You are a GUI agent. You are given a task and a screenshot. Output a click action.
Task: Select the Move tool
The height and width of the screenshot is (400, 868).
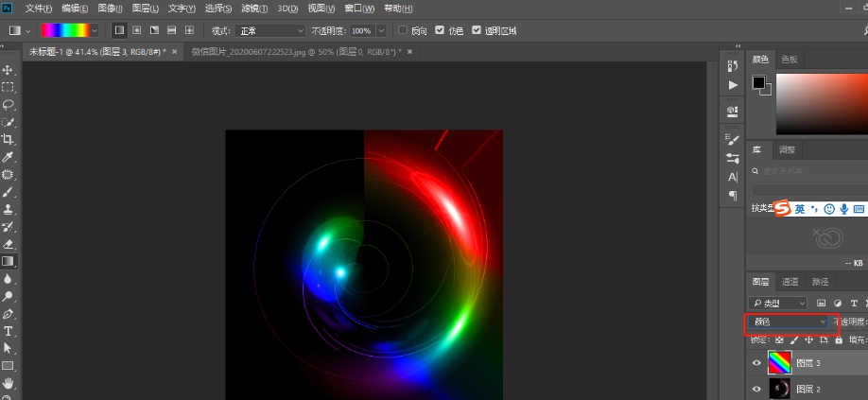(x=9, y=70)
